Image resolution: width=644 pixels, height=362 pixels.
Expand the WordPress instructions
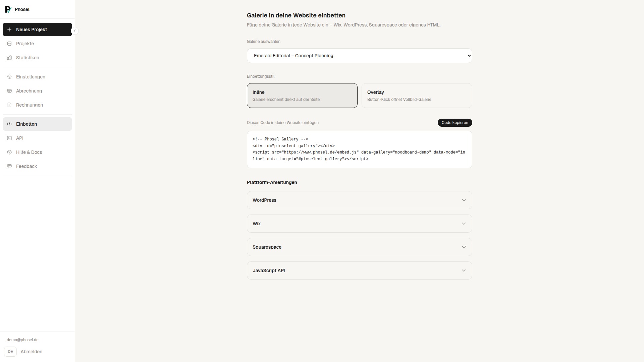pos(359,200)
